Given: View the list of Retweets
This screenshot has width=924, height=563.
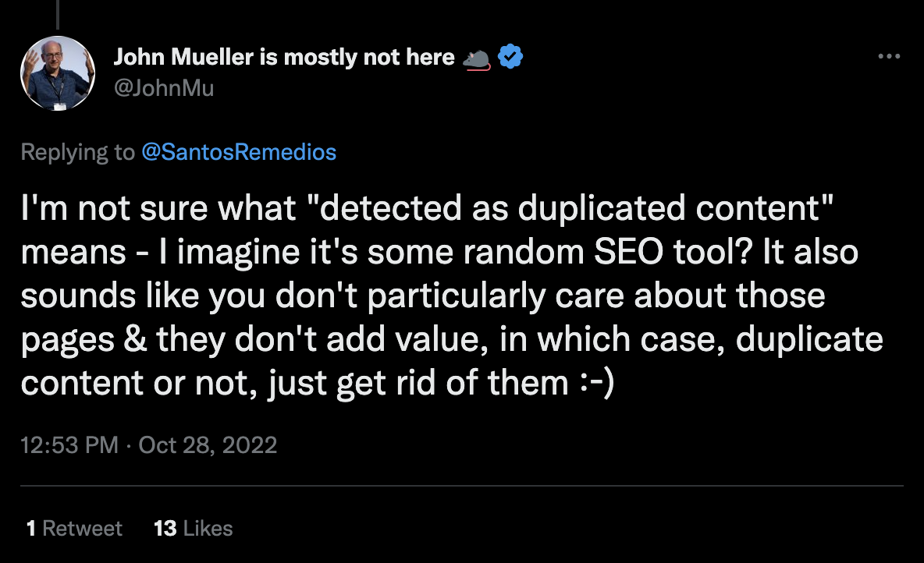Looking at the screenshot, I should [74, 529].
